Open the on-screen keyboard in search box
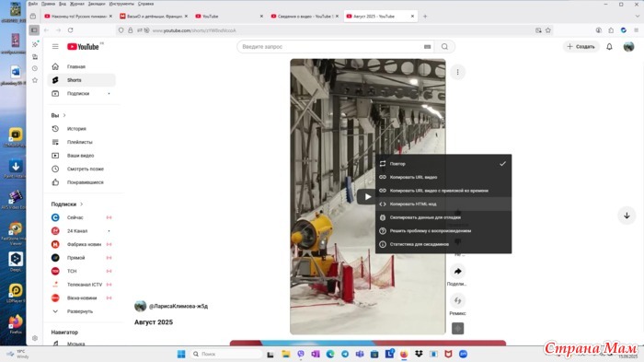This screenshot has width=644, height=362. click(x=427, y=47)
